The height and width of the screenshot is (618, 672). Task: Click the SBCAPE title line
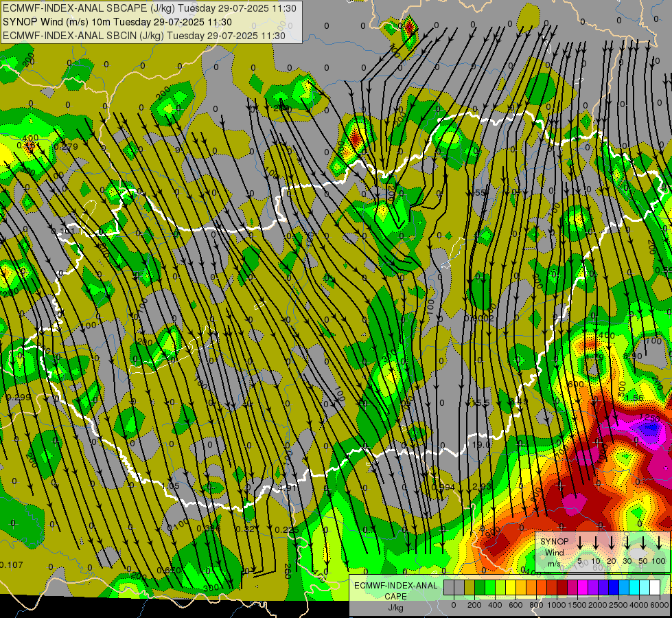(150, 8)
